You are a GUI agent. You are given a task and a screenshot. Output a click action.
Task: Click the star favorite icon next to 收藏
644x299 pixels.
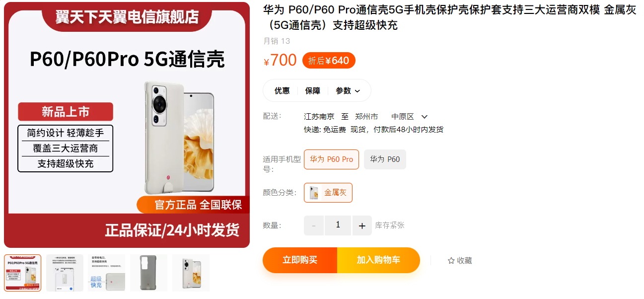(x=451, y=260)
